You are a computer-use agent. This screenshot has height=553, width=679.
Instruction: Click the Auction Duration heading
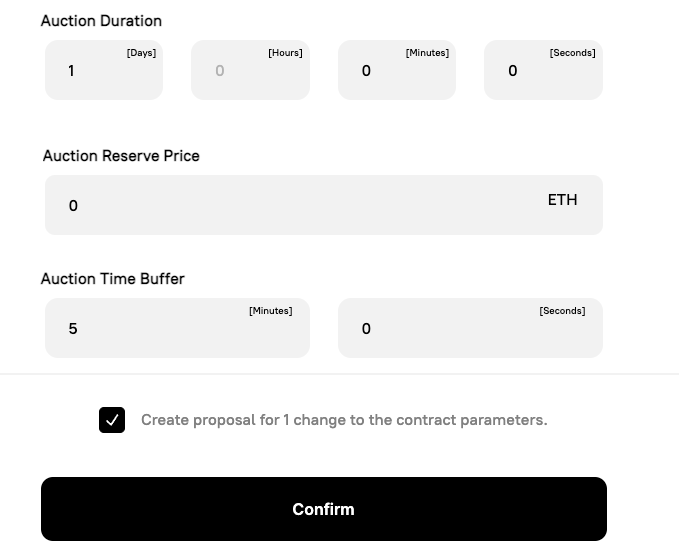[x=101, y=21]
